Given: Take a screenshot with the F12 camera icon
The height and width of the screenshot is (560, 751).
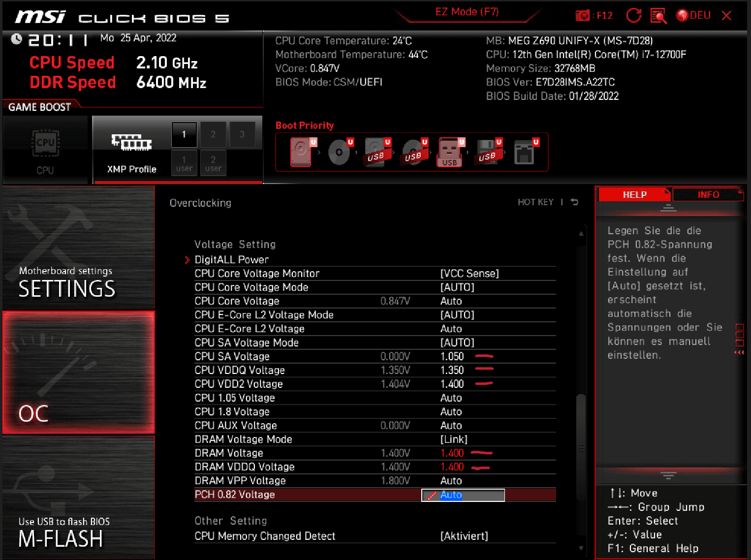Looking at the screenshot, I should (583, 16).
